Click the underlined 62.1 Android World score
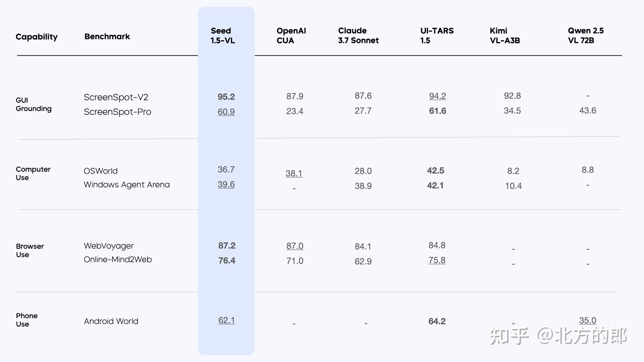Screen dimensions: 644x362 coord(227,320)
